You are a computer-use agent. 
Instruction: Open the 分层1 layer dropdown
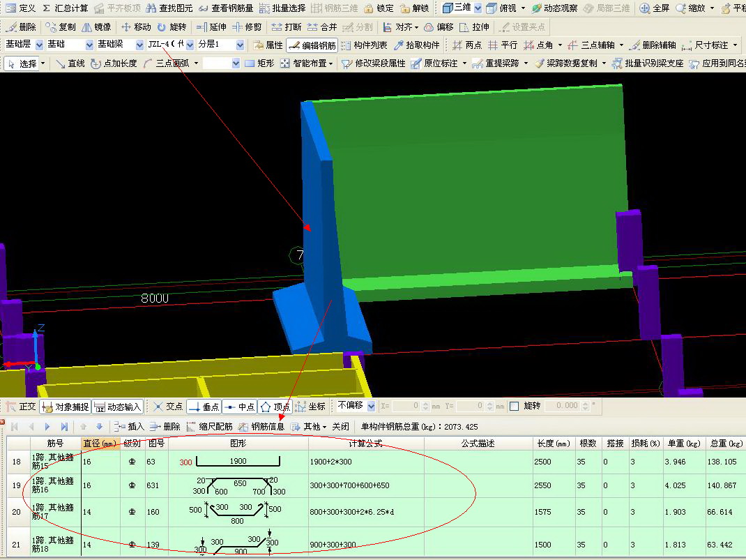[241, 45]
